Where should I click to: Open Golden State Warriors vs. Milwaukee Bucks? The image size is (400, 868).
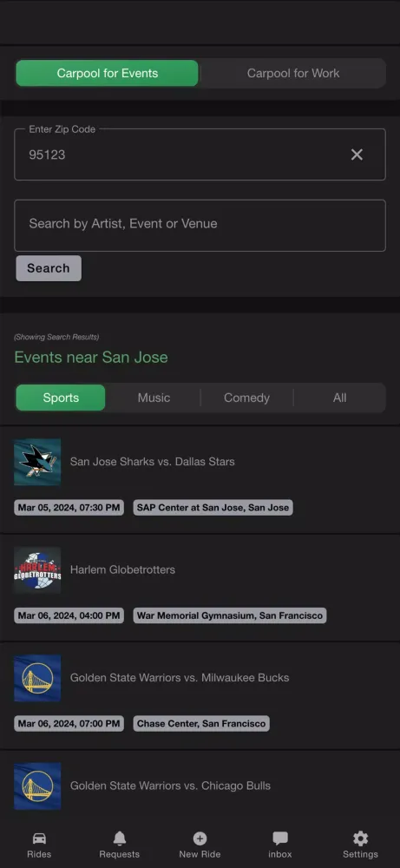tap(180, 678)
